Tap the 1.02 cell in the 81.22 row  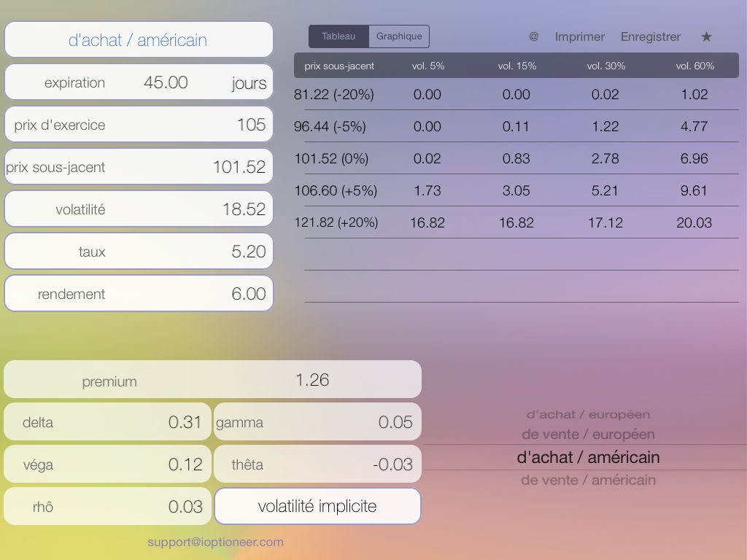[x=694, y=94]
